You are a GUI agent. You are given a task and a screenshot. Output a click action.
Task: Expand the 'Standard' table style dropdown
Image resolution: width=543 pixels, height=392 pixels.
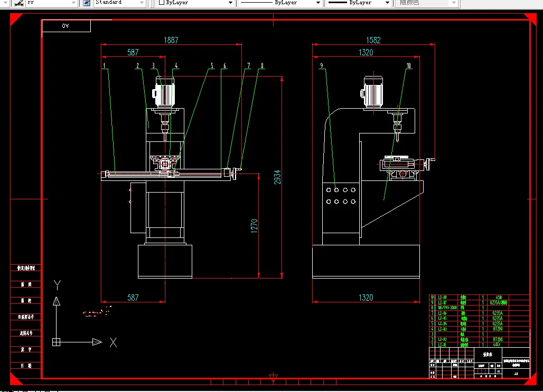coord(142,3)
